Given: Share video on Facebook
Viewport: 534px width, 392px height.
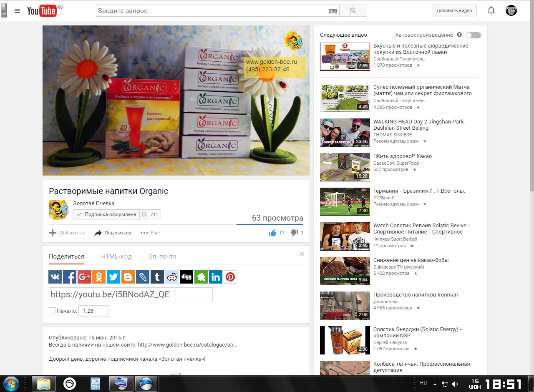Looking at the screenshot, I should click(70, 277).
